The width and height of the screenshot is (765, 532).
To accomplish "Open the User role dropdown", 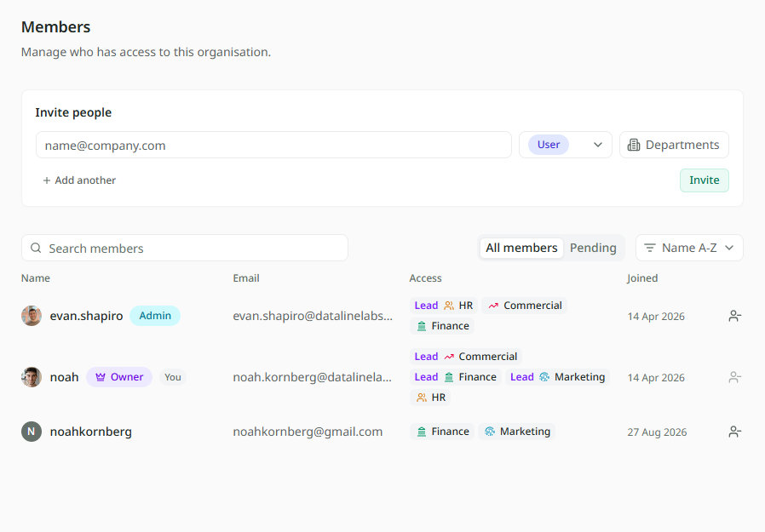I will (566, 145).
